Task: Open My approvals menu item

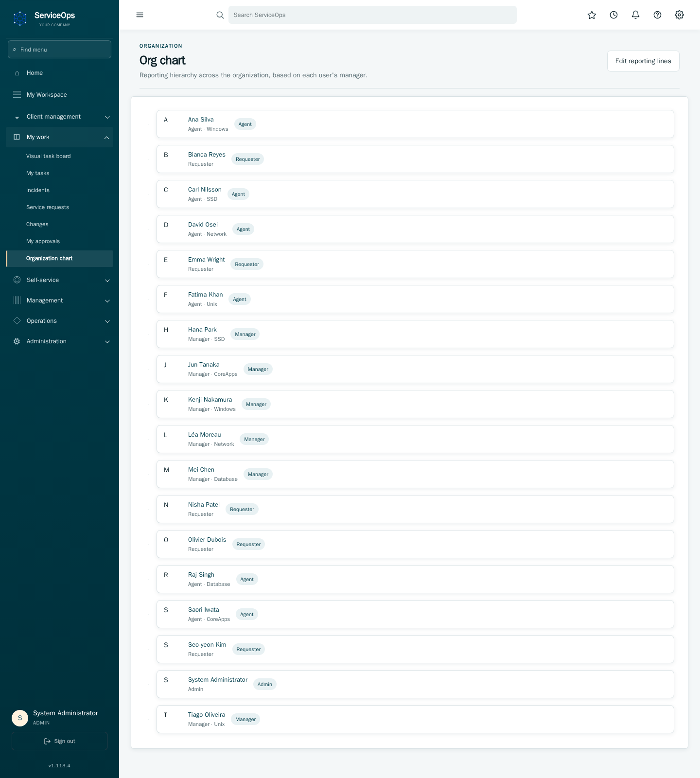Action: click(59, 241)
